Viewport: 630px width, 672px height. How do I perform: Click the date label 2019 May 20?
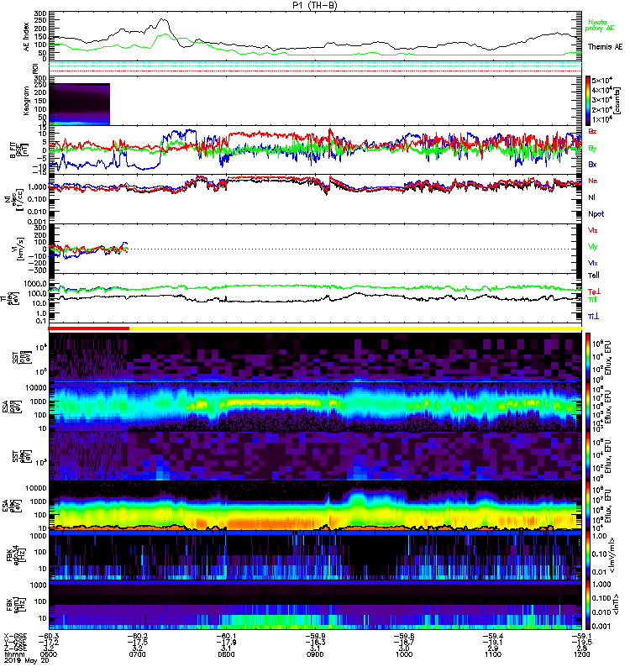[27, 660]
